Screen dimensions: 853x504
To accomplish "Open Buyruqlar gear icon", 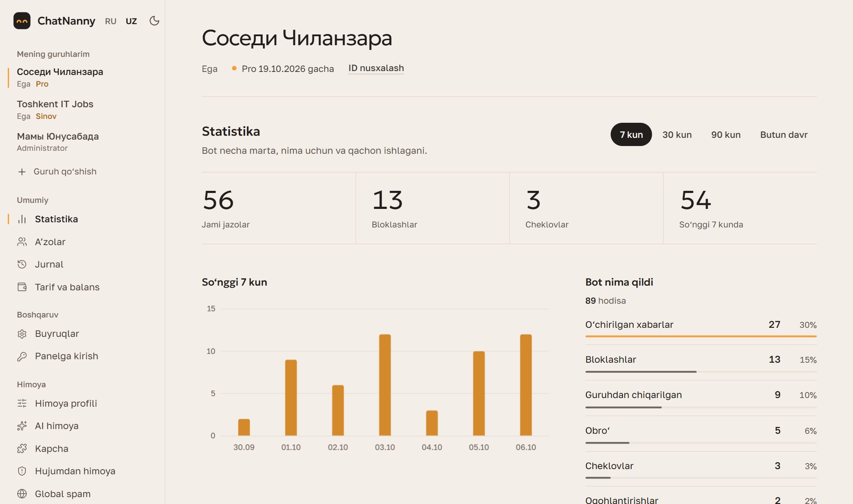I will click(22, 334).
